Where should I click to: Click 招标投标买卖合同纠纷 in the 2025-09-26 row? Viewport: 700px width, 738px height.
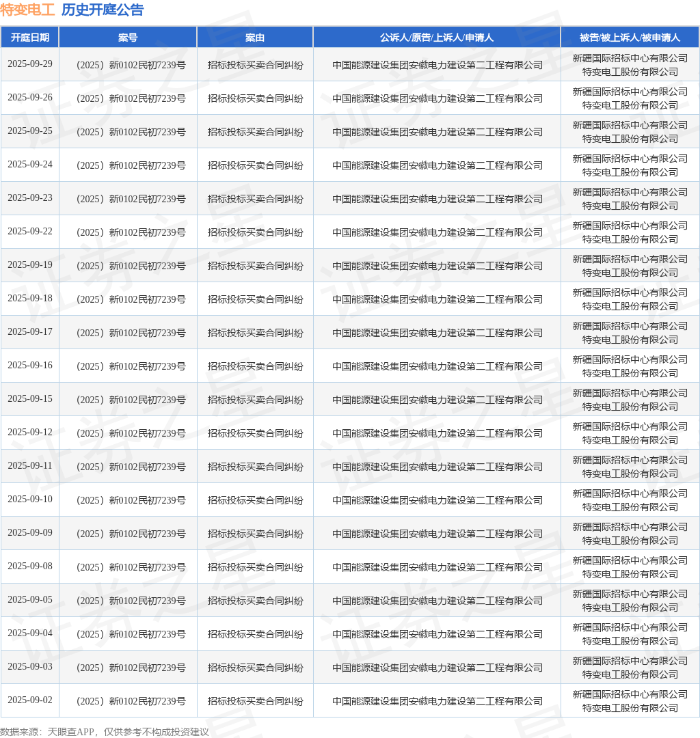(x=255, y=98)
